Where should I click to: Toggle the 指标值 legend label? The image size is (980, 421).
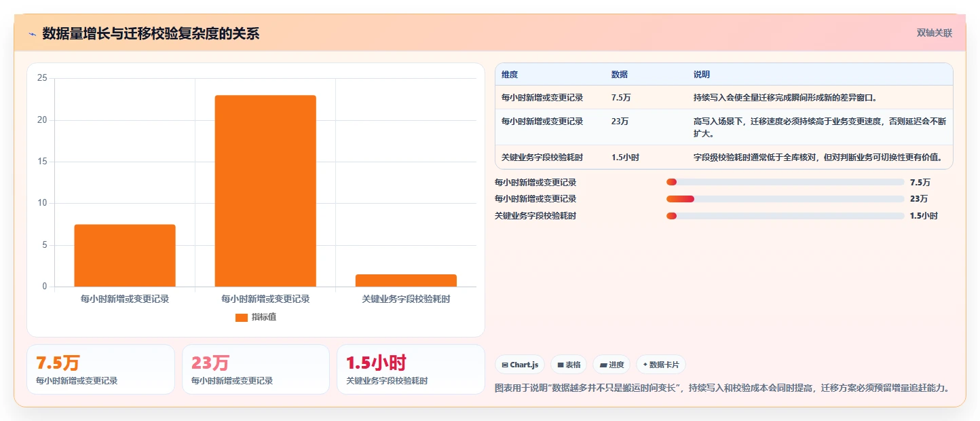[264, 317]
